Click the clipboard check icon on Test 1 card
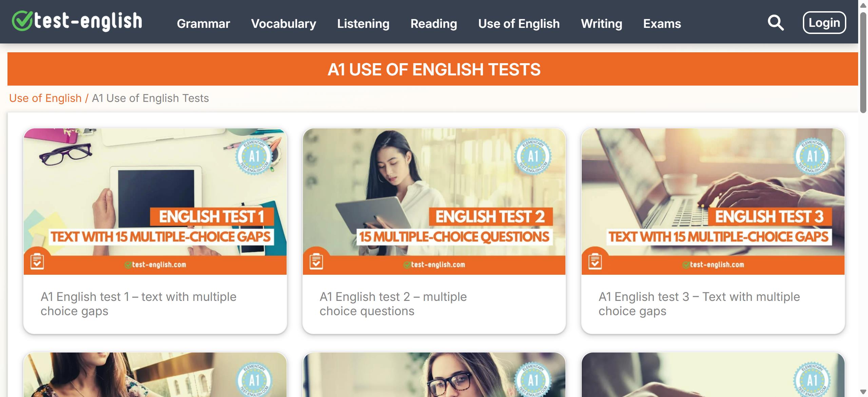The image size is (868, 397). tap(37, 261)
